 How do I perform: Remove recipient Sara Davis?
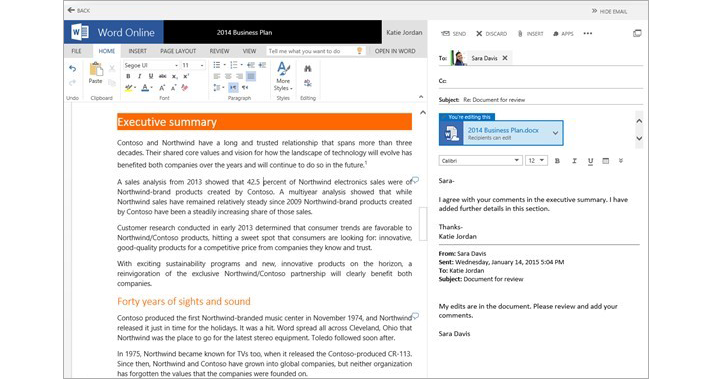point(505,58)
